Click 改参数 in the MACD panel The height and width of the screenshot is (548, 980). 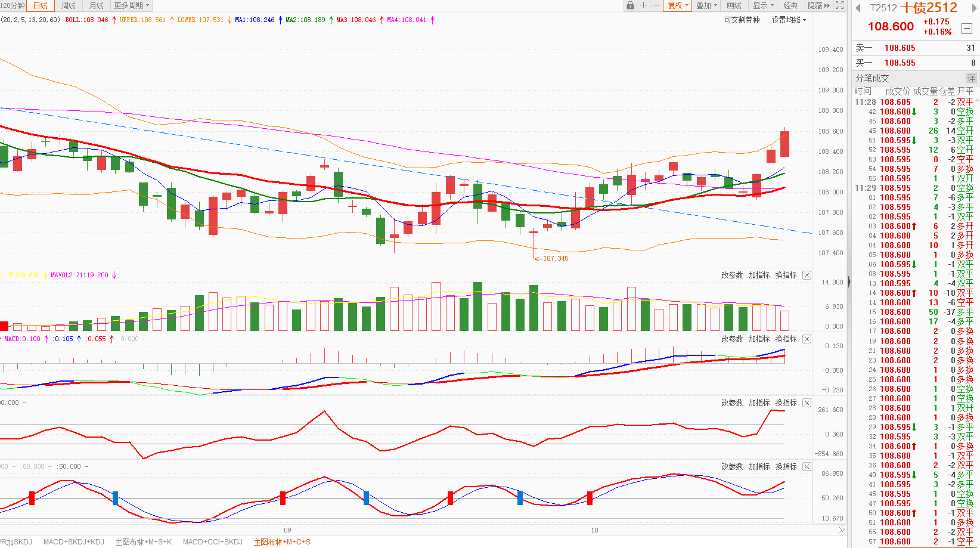coord(732,339)
